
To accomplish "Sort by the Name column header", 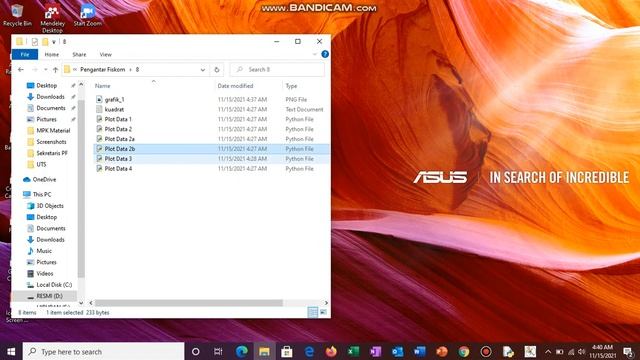I will coord(102,86).
